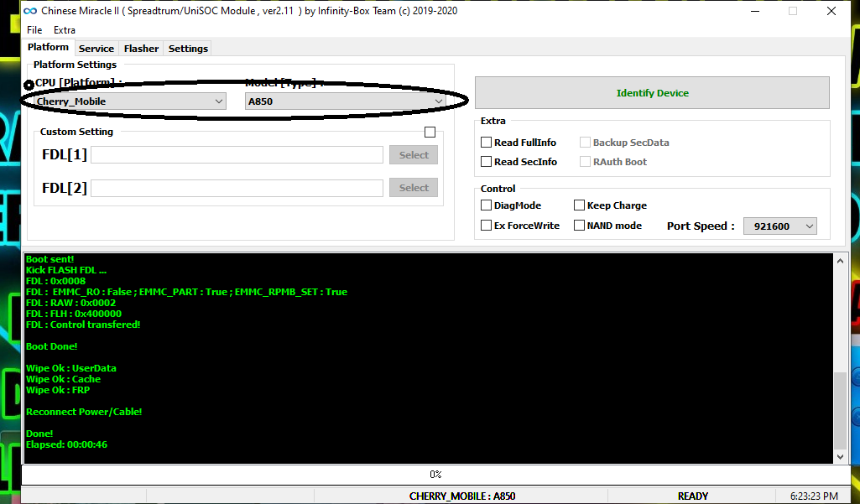
Task: Click the 'Wipe Ok : FRP' log line
Action: 58,391
